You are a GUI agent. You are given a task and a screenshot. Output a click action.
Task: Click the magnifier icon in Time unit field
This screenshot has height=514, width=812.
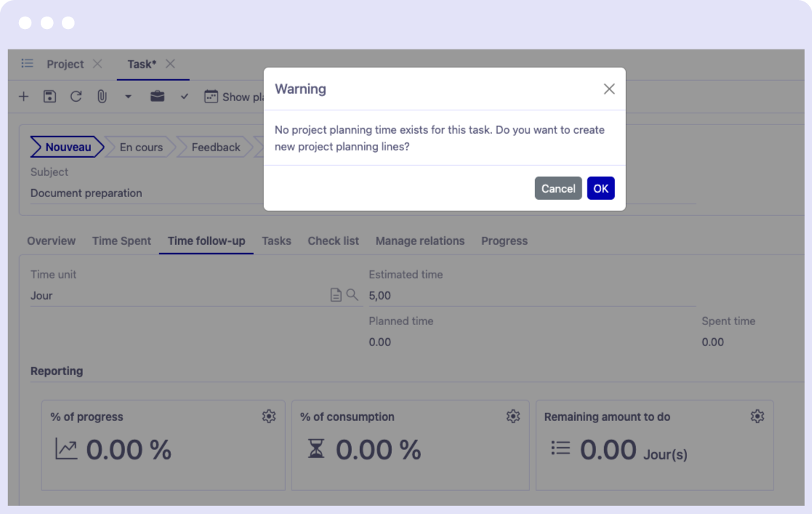[352, 295]
